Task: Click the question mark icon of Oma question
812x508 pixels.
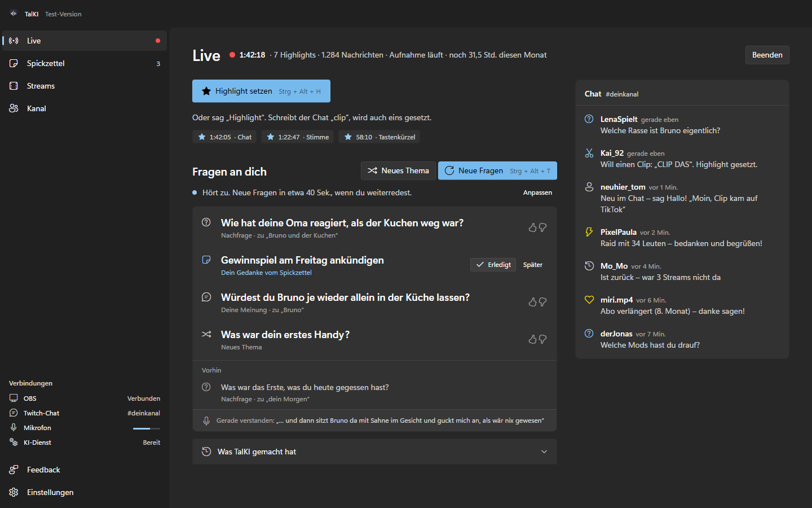Action: (x=206, y=222)
